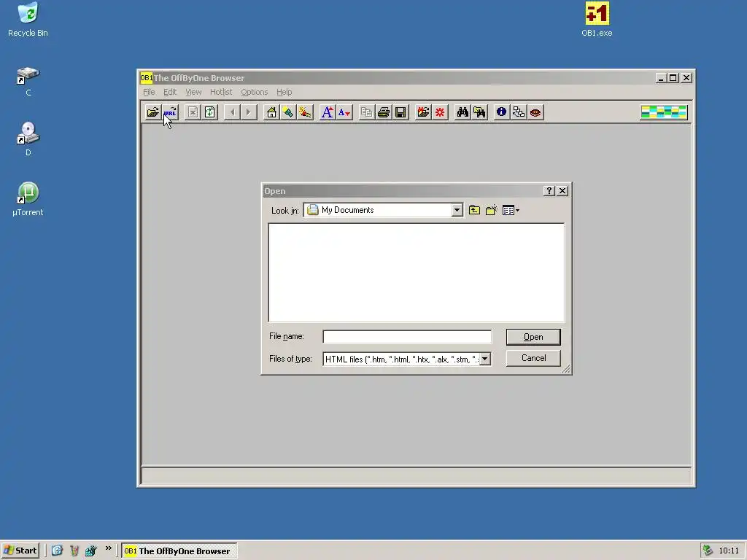Click the Find Next binoculars icon

[479, 112]
